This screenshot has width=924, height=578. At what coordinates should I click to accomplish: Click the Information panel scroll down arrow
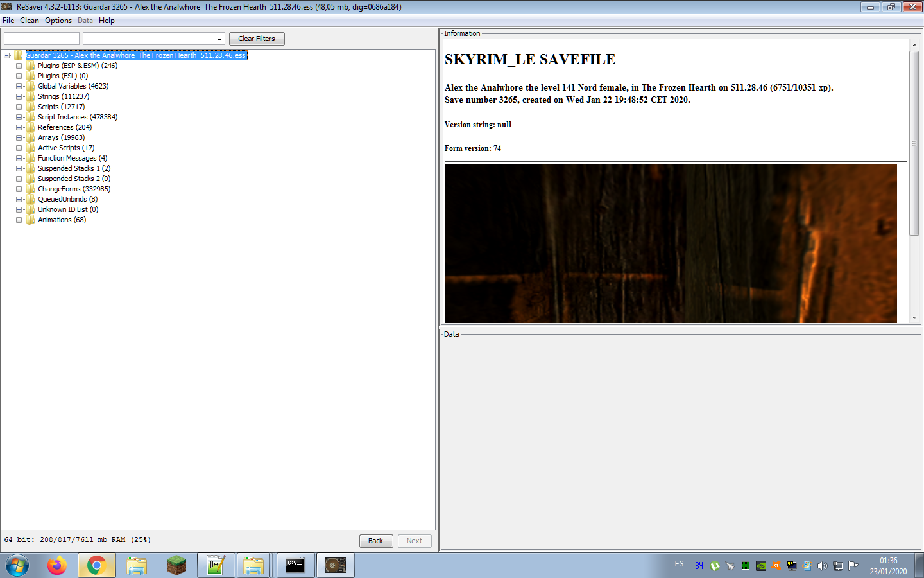tap(914, 317)
